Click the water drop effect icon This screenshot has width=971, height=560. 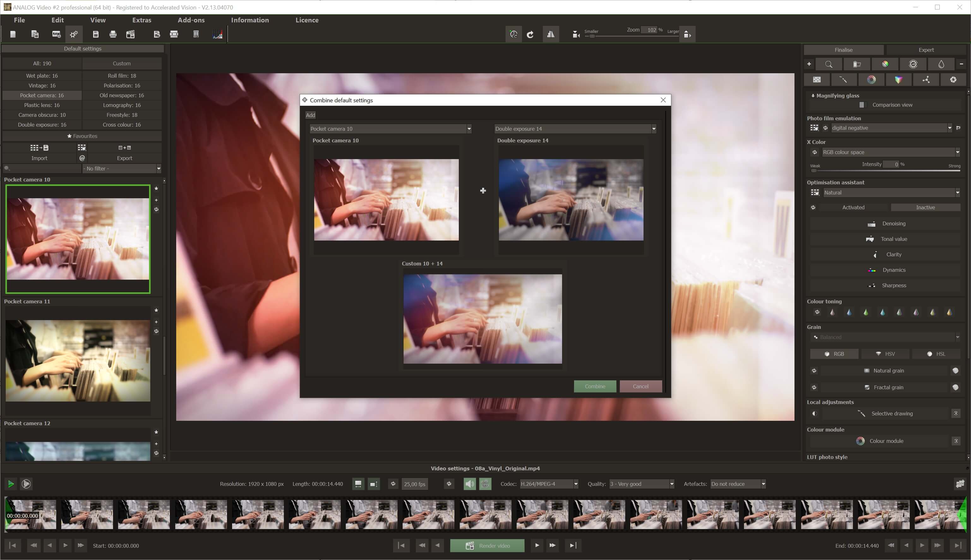click(x=940, y=64)
